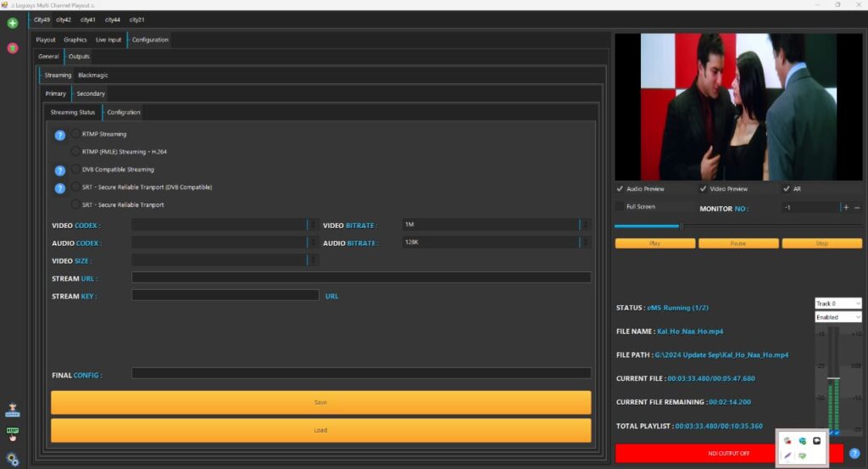The height and width of the screenshot is (469, 868).
Task: Toggle the Video Preview checkbox
Action: [703, 189]
